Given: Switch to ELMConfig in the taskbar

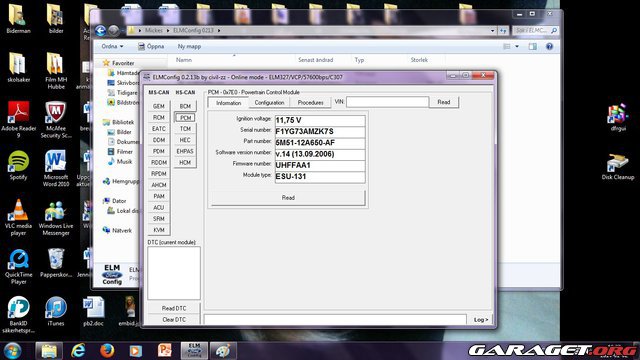Looking at the screenshot, I should 194,351.
